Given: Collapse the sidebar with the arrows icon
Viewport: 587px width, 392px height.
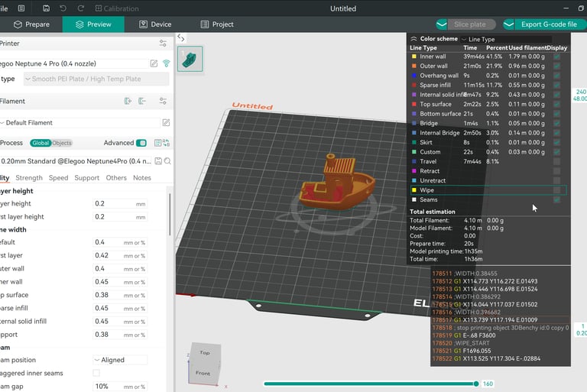Looking at the screenshot, I should 181,37.
